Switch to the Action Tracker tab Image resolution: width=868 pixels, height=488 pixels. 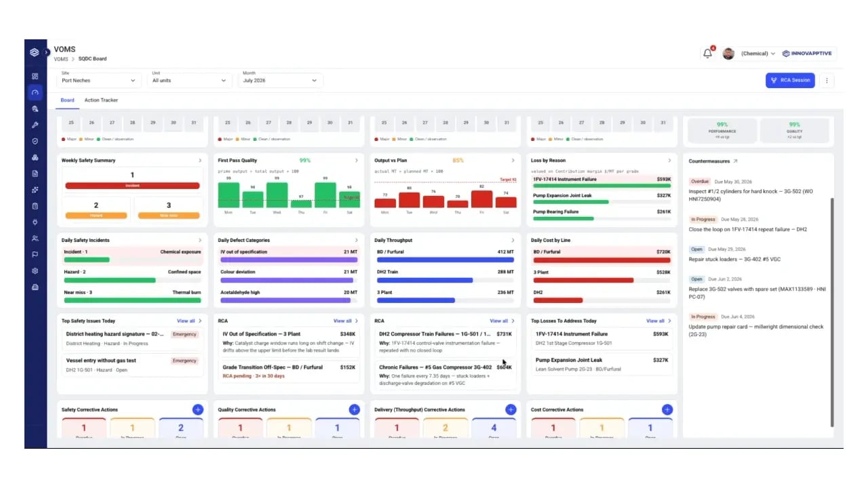101,100
